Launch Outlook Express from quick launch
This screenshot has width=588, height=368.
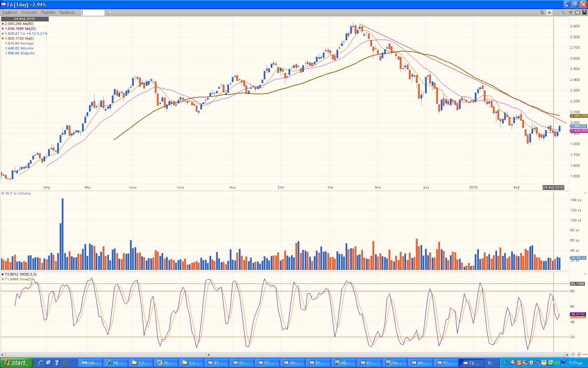click(x=49, y=363)
